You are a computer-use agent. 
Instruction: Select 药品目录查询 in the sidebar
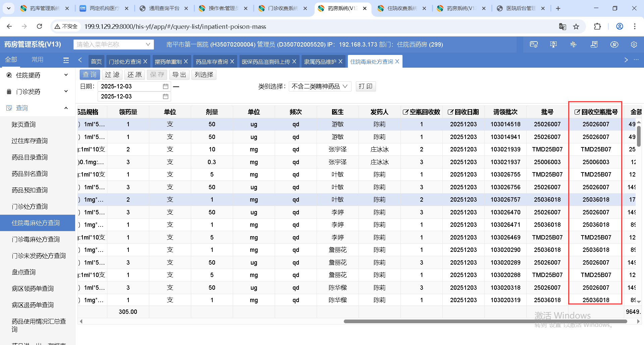[x=30, y=157]
